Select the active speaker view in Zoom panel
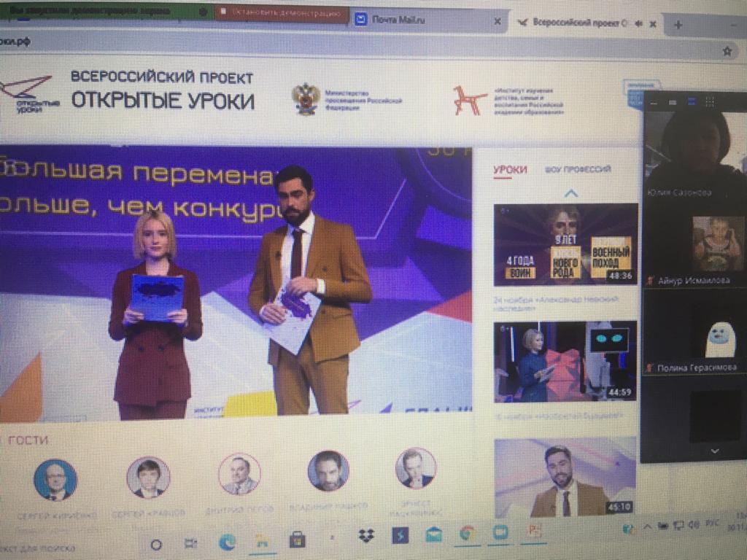 [692, 101]
